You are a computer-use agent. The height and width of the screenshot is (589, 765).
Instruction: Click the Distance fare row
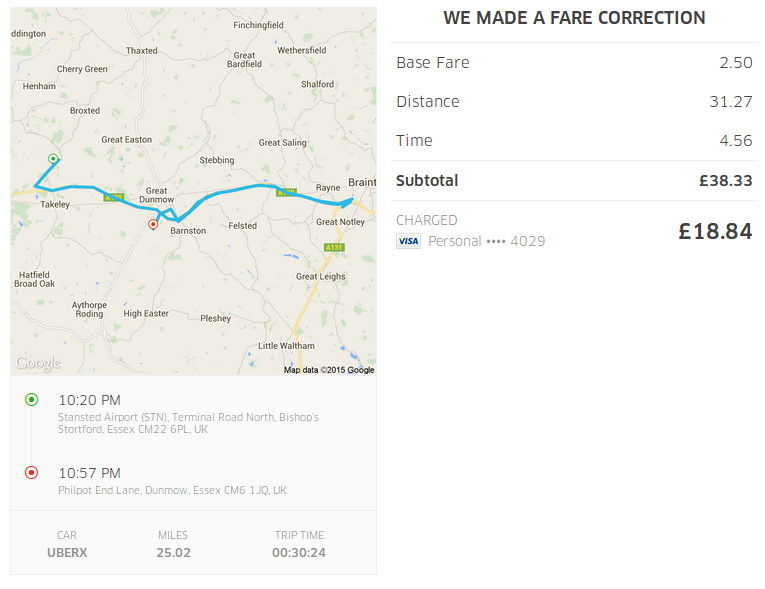[x=574, y=102]
